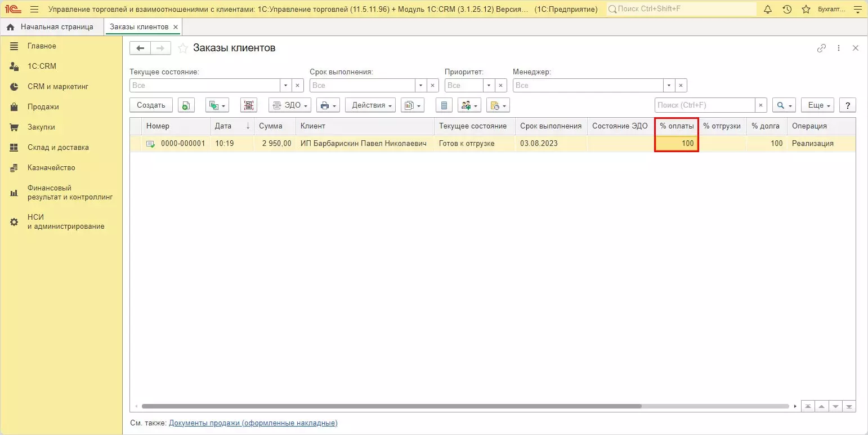Add Заказы клиентов to favorites star

coord(182,48)
